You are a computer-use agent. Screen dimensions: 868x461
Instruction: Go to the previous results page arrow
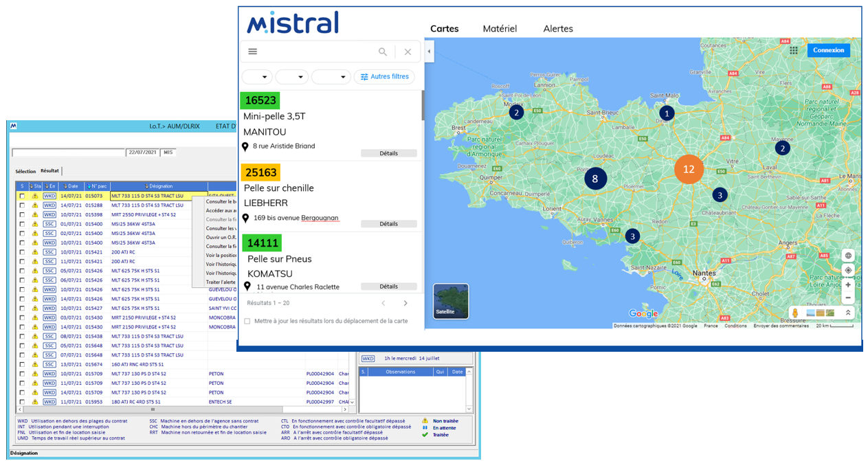(x=383, y=303)
